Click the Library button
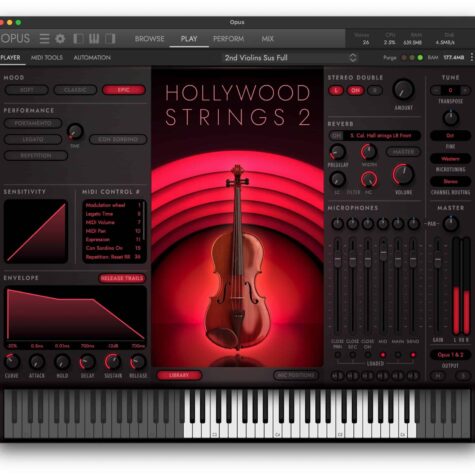Viewport: 475px width, 475px height. (x=179, y=375)
